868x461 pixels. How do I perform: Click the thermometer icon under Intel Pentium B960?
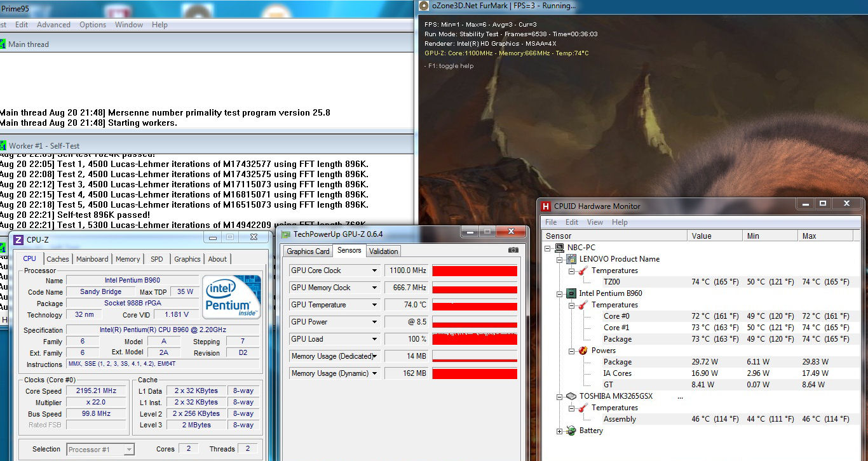pos(583,305)
